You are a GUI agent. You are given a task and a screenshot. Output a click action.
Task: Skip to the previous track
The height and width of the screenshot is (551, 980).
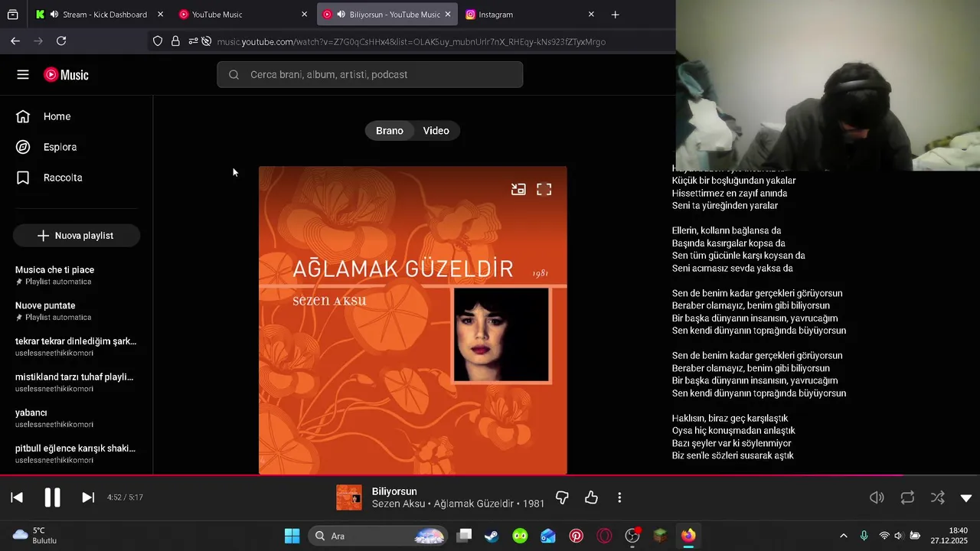[17, 497]
